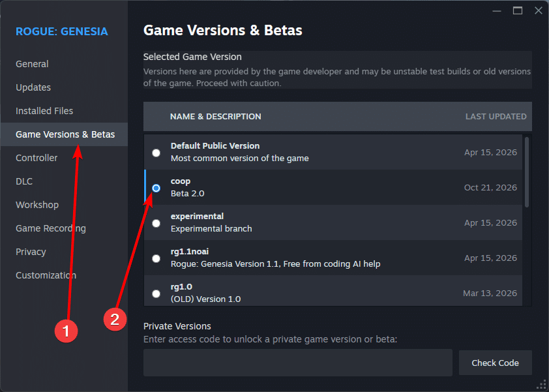Select the Default Public Version radio button
This screenshot has width=549, height=392.
click(x=156, y=153)
